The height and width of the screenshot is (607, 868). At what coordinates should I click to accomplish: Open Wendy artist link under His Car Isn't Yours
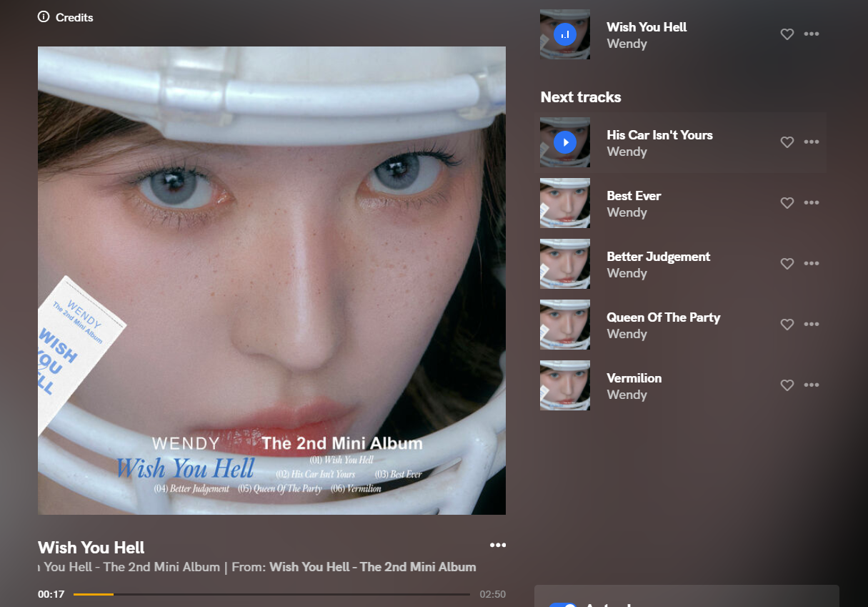pyautogui.click(x=627, y=152)
